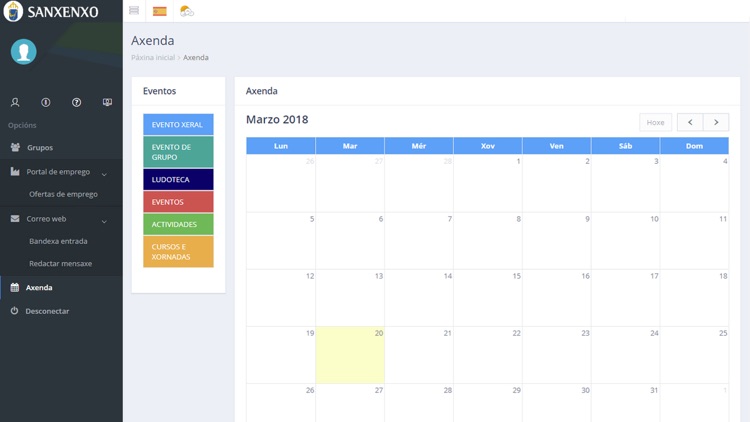Click the Xov column header
The height and width of the screenshot is (422, 750).
(x=488, y=146)
